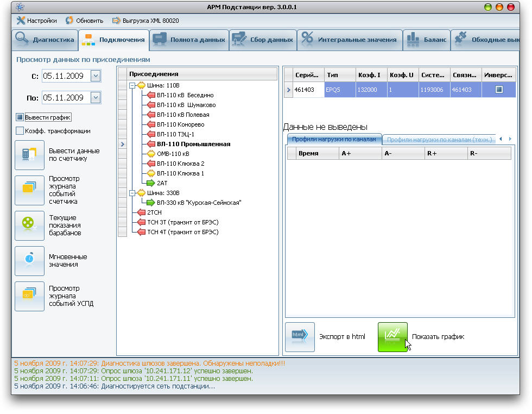532x414 pixels.
Task: Enable the Коэфф. трансформации checkbox
Action: tap(20, 131)
